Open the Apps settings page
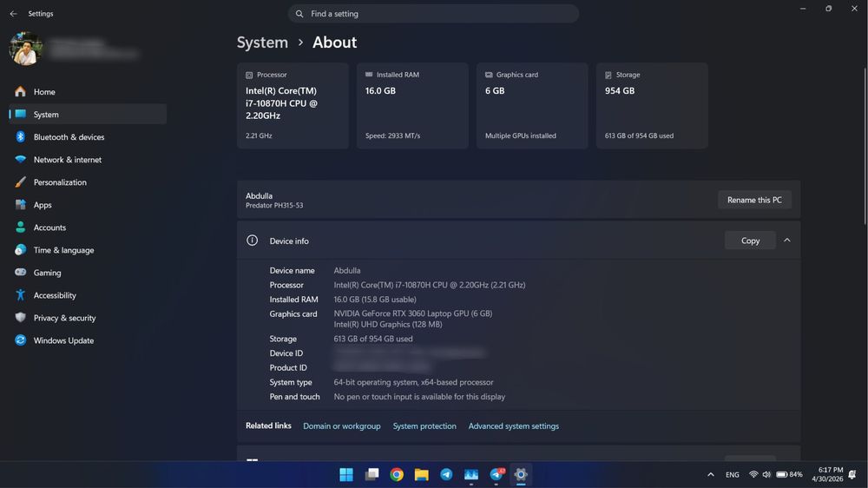Image resolution: width=868 pixels, height=488 pixels. pyautogui.click(x=88, y=205)
